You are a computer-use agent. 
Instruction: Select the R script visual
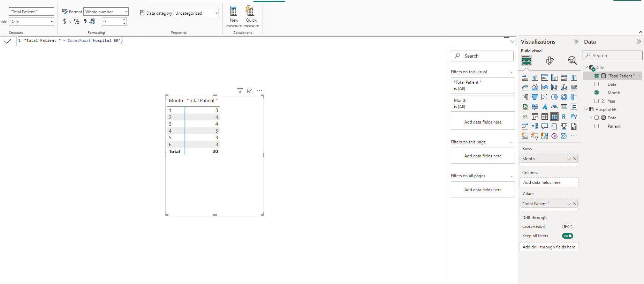click(564, 117)
